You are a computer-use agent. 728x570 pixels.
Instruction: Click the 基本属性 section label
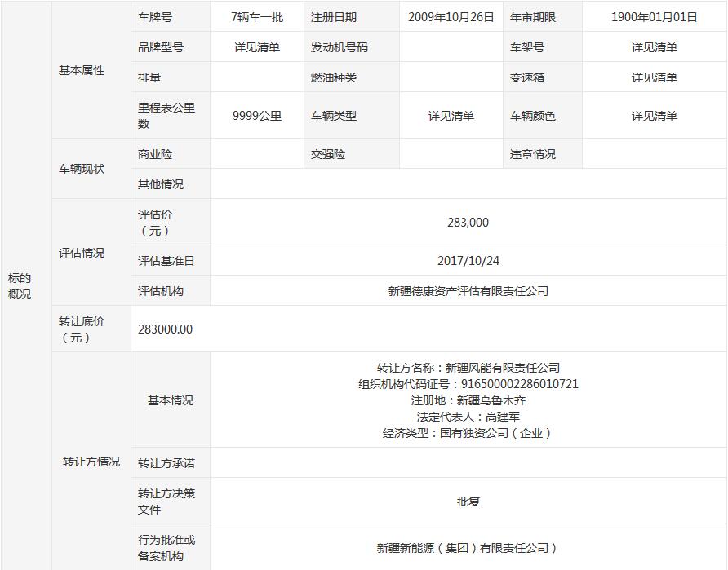click(x=82, y=71)
